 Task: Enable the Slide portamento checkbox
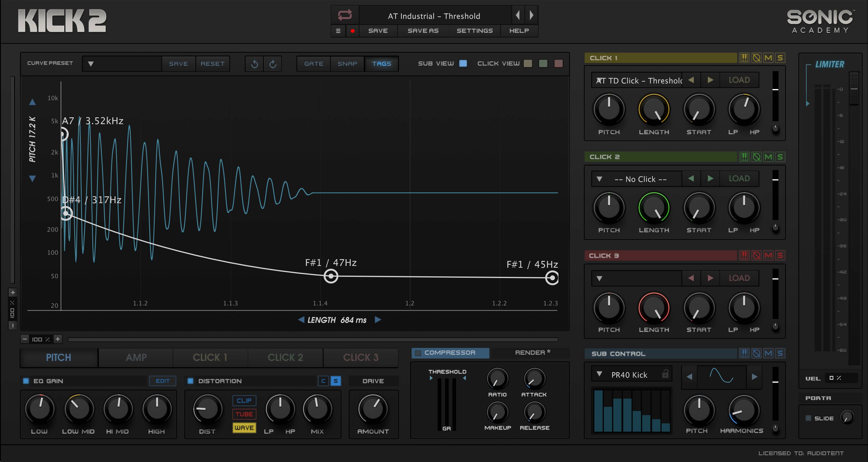point(808,418)
